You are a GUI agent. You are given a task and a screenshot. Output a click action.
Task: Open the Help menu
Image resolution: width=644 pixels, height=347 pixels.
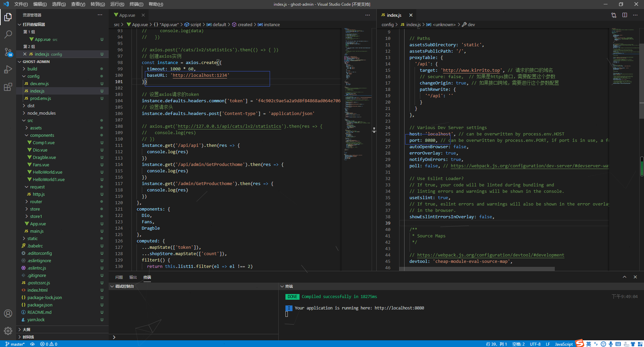[156, 4]
